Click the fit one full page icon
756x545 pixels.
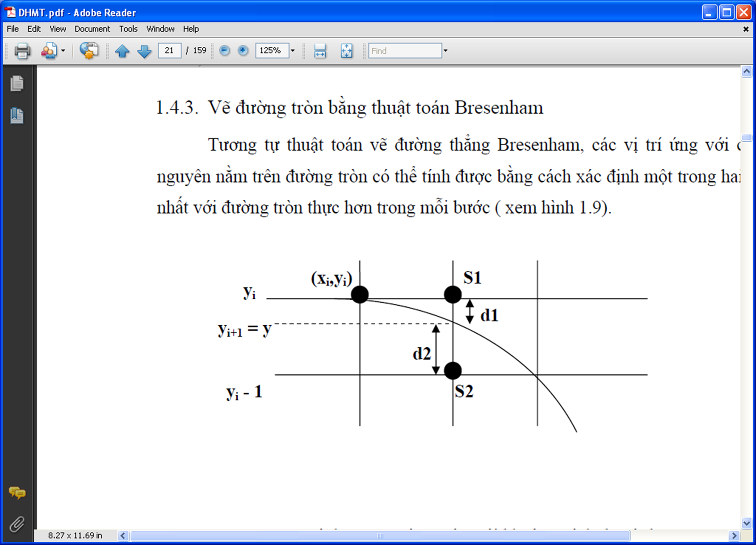pos(346,51)
